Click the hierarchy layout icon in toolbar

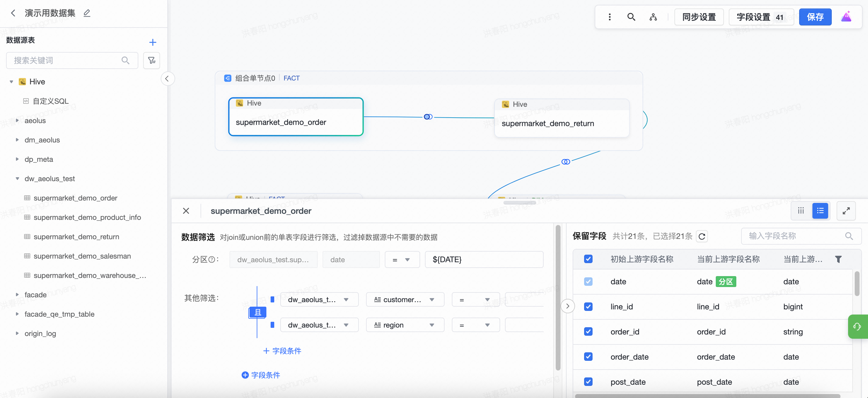(x=653, y=17)
